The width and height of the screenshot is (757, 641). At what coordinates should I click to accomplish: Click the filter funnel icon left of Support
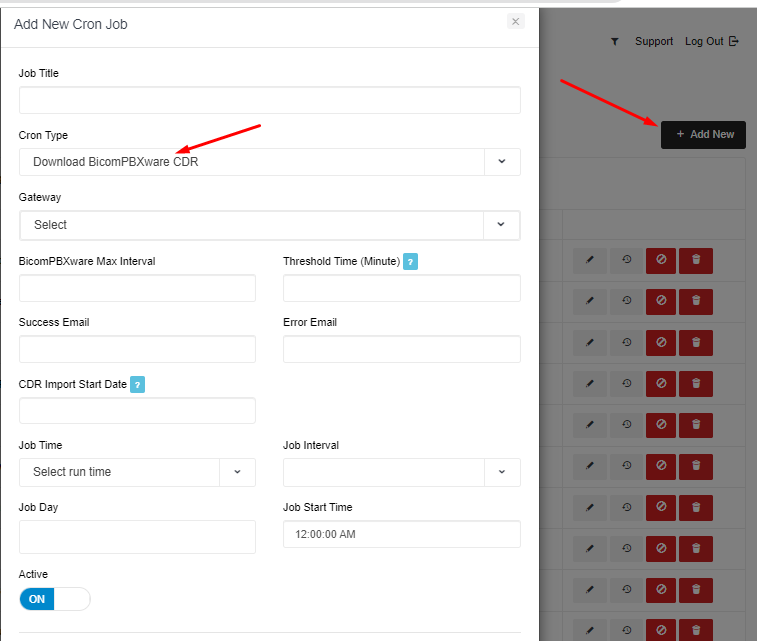point(614,42)
